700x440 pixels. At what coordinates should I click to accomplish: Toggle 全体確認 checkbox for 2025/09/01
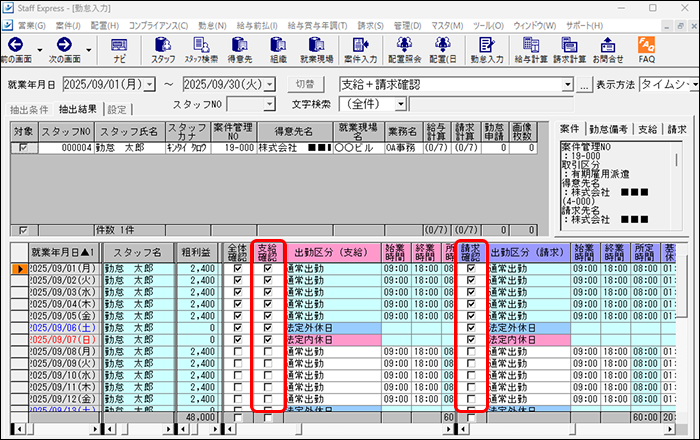pyautogui.click(x=238, y=269)
